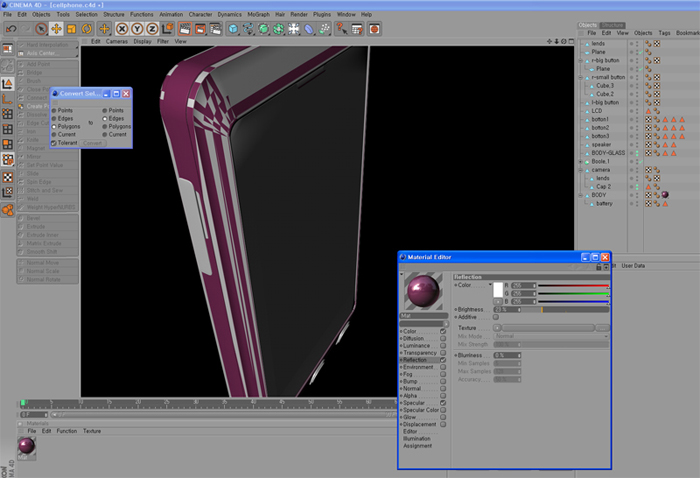Expand the r-big button object

[x=581, y=61]
